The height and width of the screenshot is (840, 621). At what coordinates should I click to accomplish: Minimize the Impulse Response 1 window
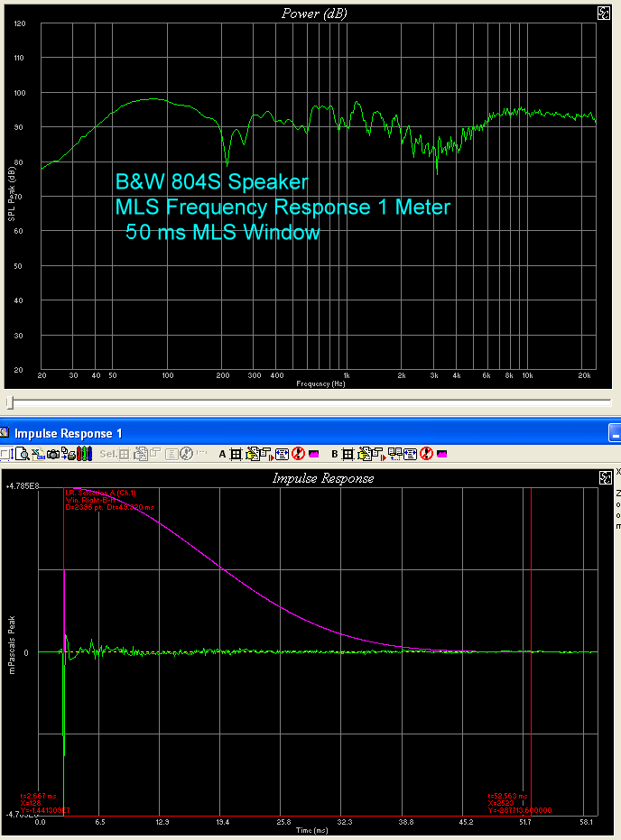615,433
